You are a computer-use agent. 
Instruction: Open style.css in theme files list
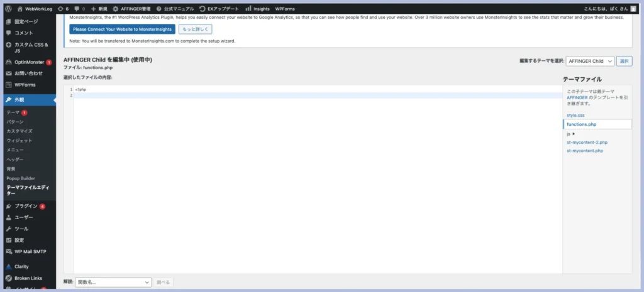coord(575,116)
